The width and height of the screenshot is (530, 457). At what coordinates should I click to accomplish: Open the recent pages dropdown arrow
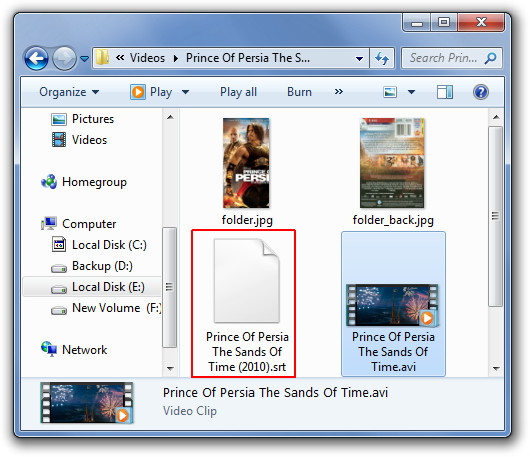tap(84, 59)
